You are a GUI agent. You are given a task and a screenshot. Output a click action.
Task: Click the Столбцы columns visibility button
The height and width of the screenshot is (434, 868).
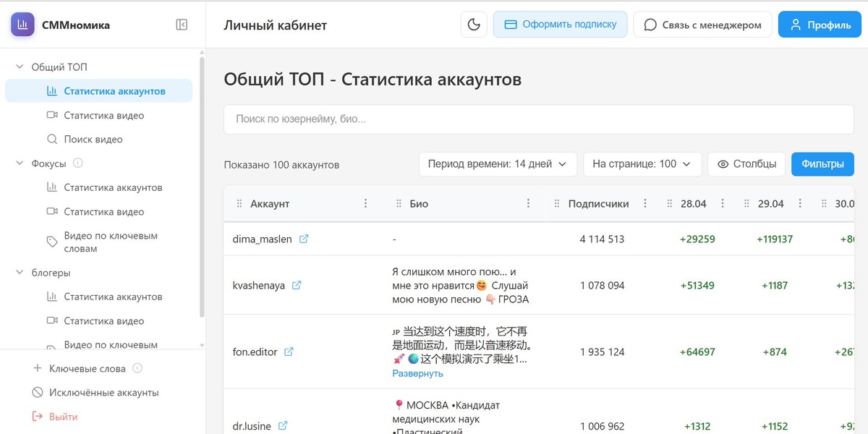pos(746,164)
